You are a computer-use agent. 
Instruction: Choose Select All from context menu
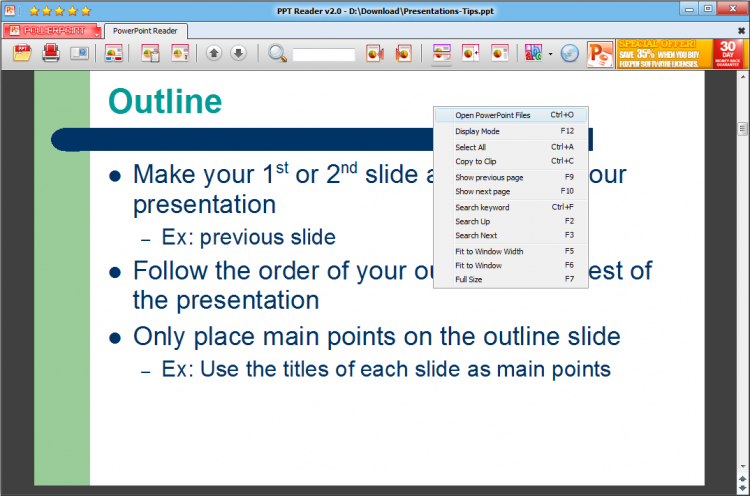511,147
